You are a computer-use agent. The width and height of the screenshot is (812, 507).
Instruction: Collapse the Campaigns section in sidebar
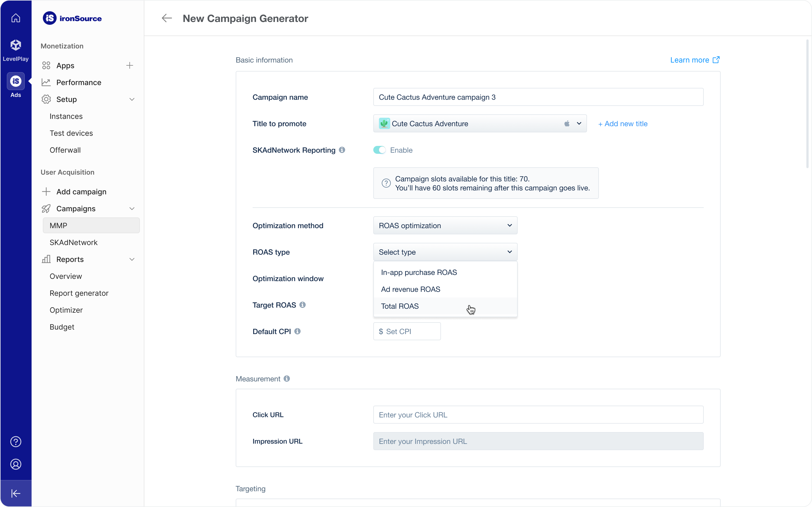(x=132, y=208)
